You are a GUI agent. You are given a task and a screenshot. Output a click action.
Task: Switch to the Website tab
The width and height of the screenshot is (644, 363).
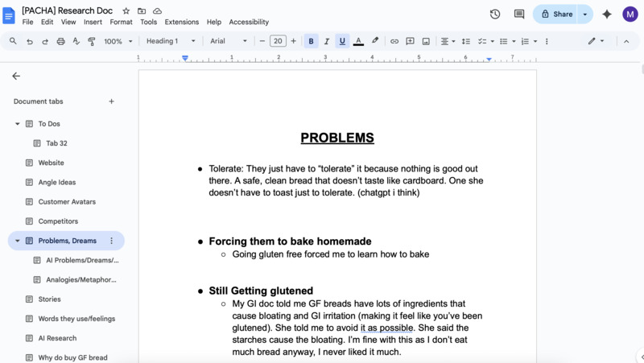pyautogui.click(x=66, y=163)
